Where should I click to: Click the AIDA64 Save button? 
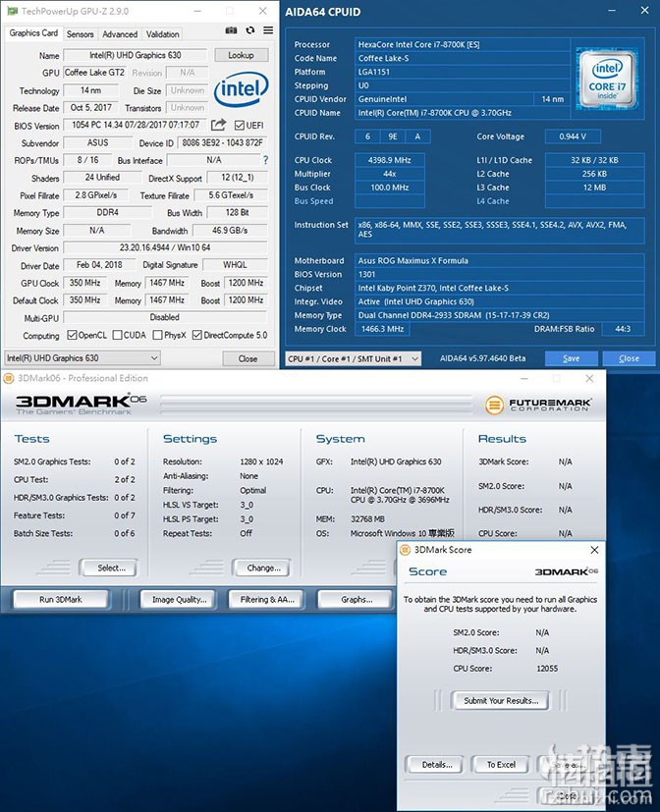point(572,358)
